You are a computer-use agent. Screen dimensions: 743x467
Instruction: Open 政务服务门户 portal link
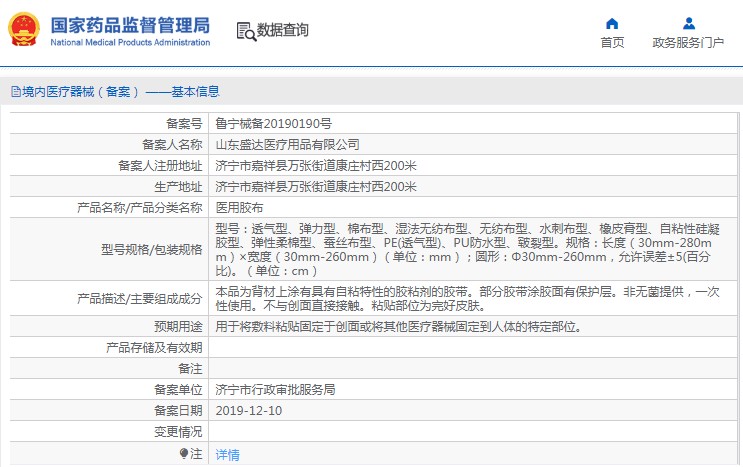pyautogui.click(x=688, y=43)
